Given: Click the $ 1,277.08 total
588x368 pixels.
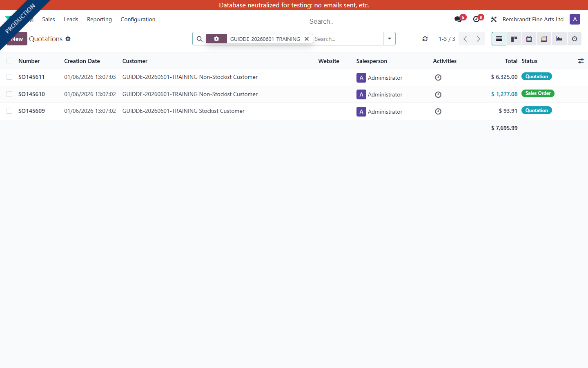Looking at the screenshot, I should pyautogui.click(x=504, y=94).
